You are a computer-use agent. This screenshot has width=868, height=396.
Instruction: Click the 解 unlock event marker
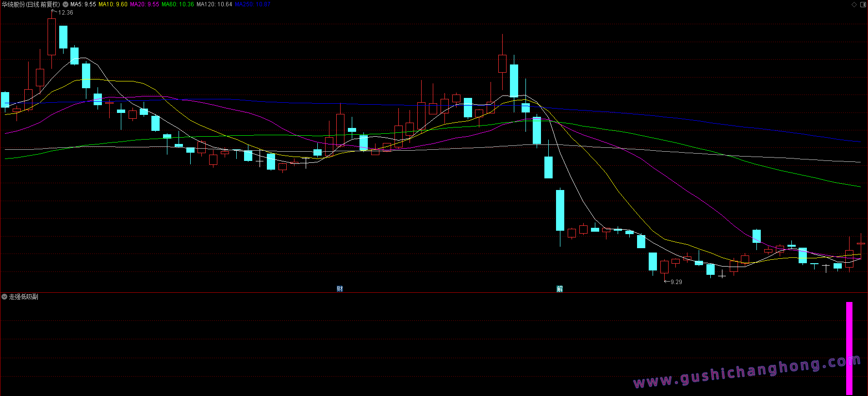tap(559, 289)
